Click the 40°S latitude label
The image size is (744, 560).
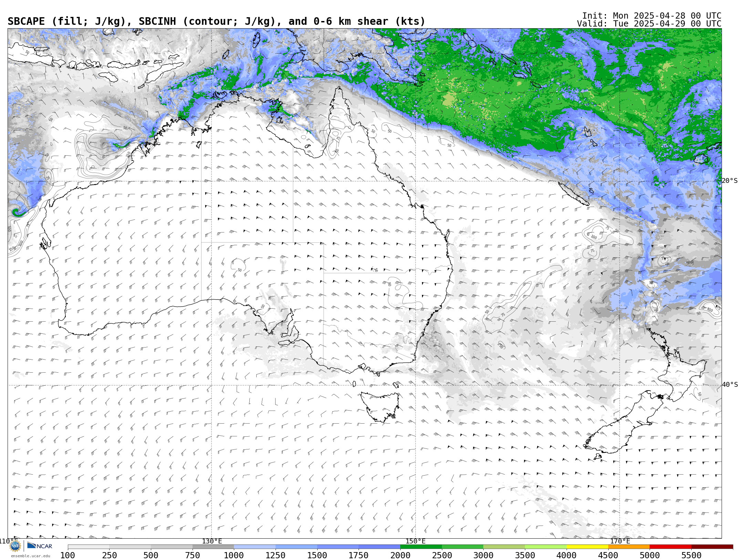tap(730, 385)
